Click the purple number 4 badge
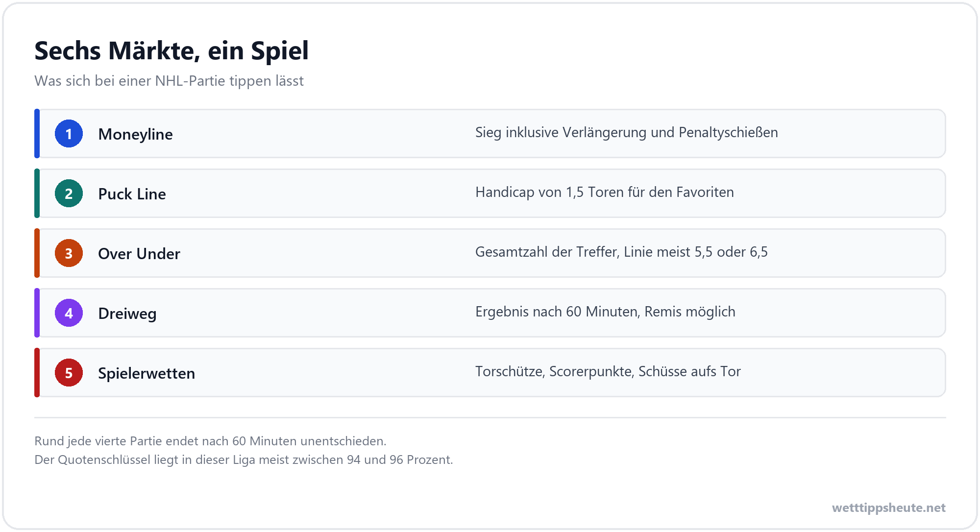 pos(69,313)
